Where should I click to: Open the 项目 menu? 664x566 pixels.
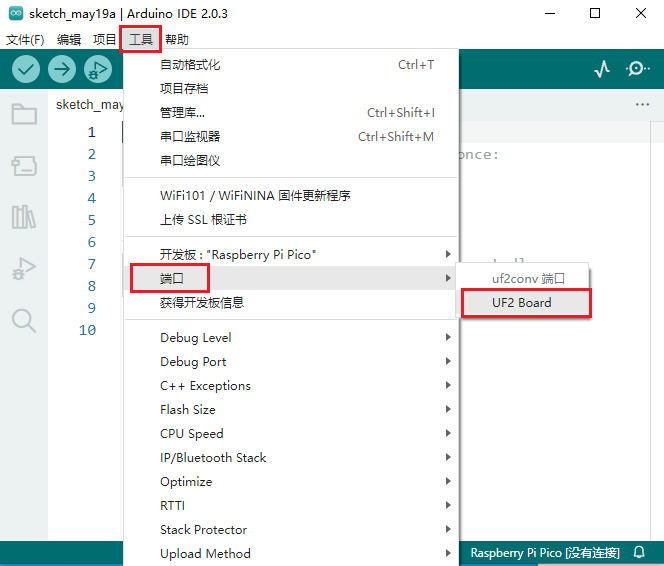[x=104, y=39]
